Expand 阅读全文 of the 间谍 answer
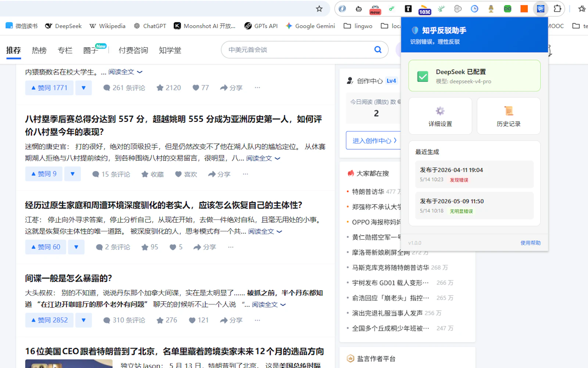588x368 pixels. click(269, 305)
